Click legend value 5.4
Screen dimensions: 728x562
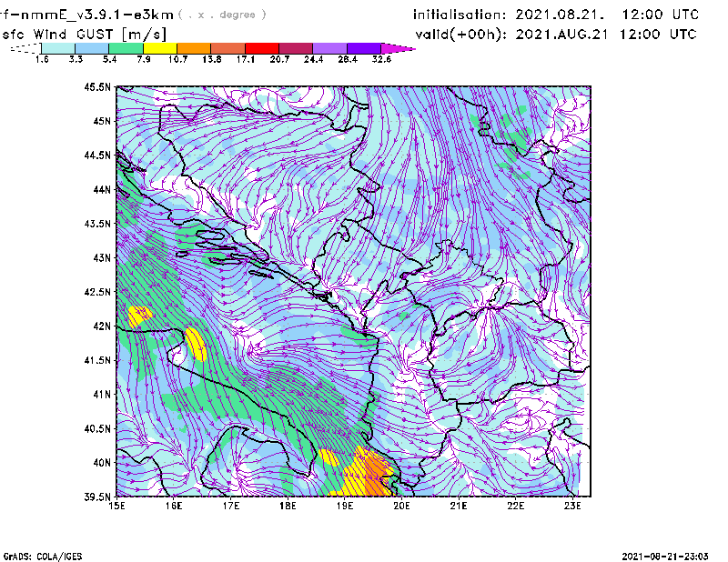(x=109, y=59)
